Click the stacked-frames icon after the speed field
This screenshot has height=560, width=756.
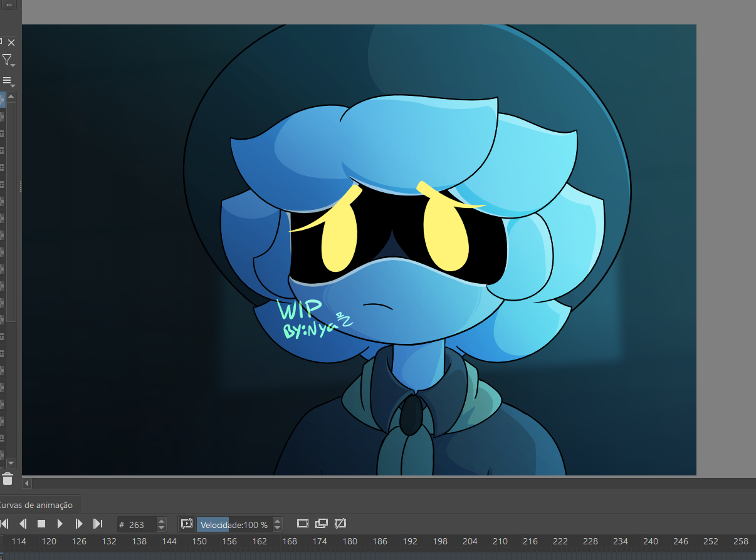[x=322, y=524]
